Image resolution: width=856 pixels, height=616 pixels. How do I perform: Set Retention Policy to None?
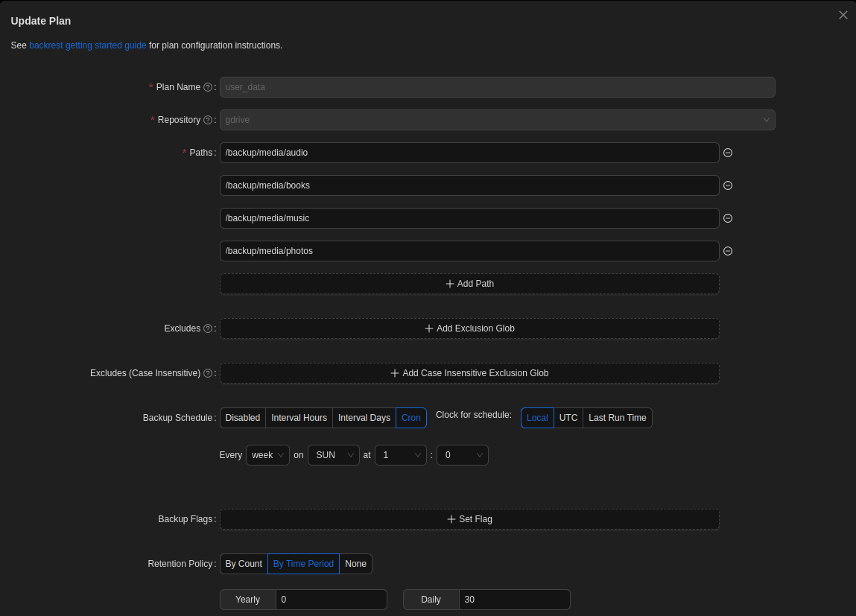(355, 564)
